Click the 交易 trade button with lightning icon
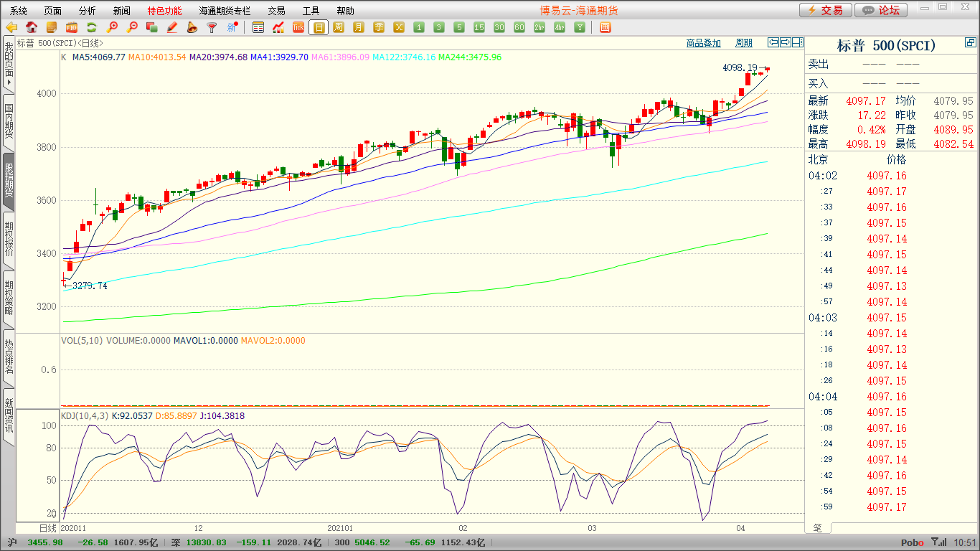Image resolution: width=980 pixels, height=551 pixels. coord(826,10)
